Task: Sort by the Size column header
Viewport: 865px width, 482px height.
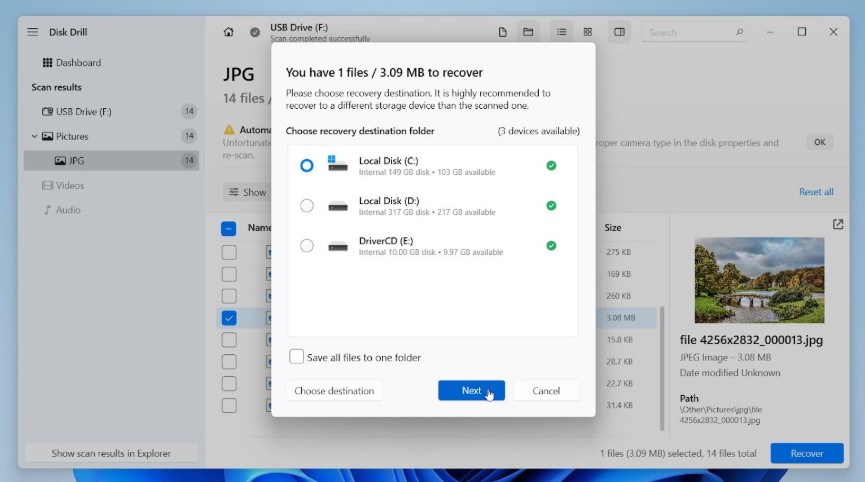Action: tap(612, 228)
